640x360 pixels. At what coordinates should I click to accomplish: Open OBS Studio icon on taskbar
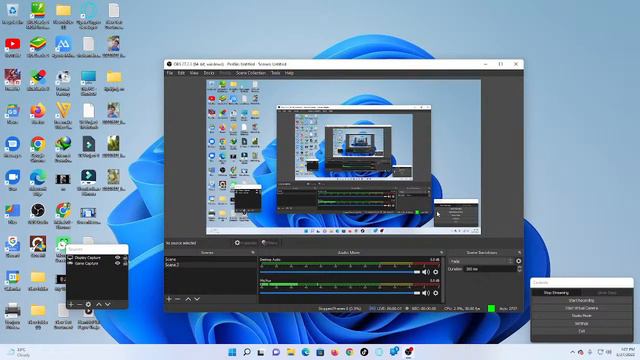click(408, 352)
